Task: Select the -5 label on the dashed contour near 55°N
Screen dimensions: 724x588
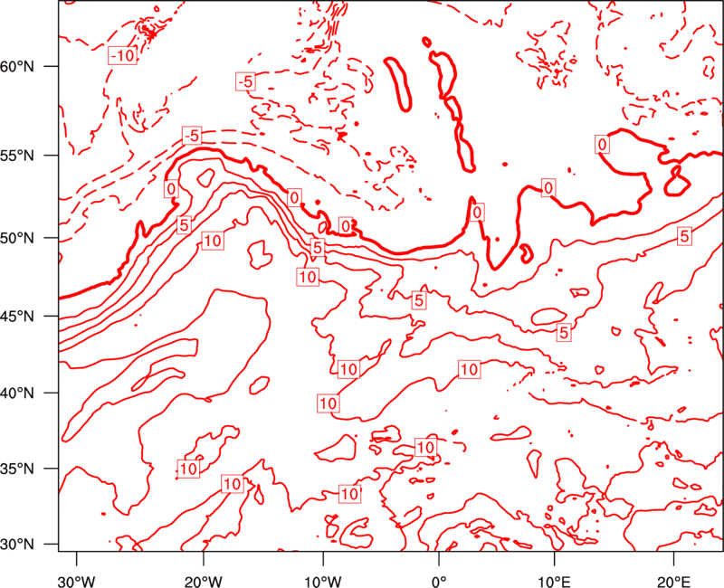Action: click(192, 135)
